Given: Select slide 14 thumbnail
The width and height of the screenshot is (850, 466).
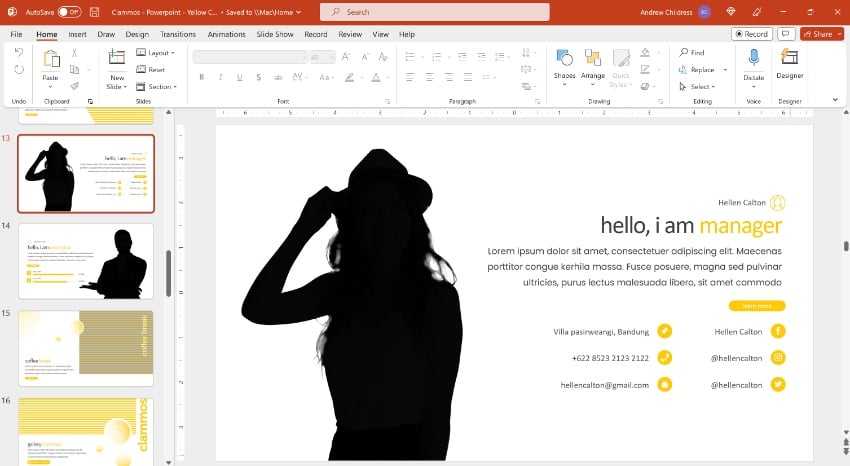Looking at the screenshot, I should pyautogui.click(x=86, y=260).
